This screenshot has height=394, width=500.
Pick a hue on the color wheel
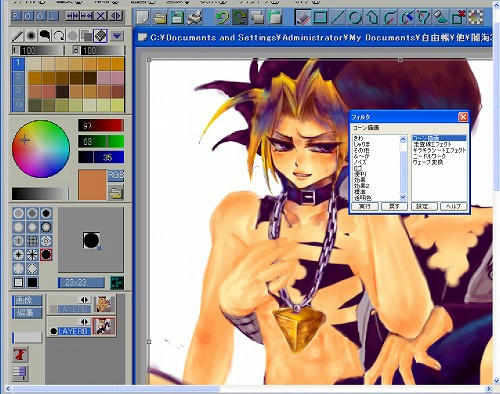(41, 149)
